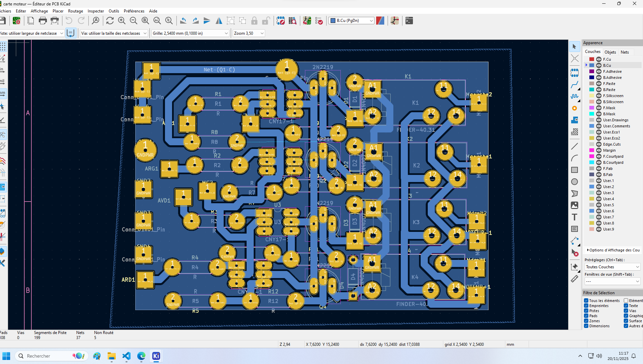The height and width of the screenshot is (364, 643).
Task: Select the Add Via tool
Action: (x=575, y=108)
